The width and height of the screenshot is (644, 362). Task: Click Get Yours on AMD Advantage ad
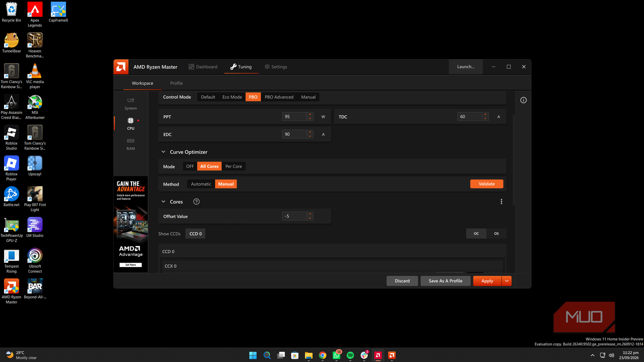(x=131, y=265)
